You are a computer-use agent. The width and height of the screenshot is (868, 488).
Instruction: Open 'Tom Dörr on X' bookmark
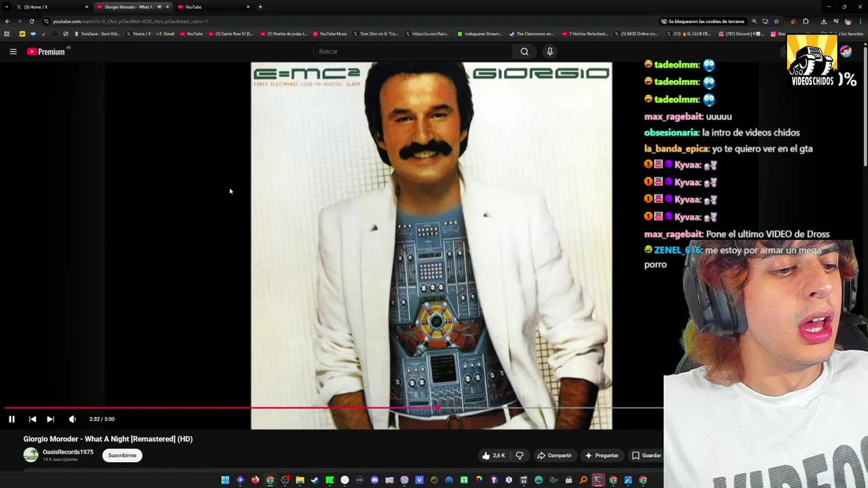[x=376, y=33]
